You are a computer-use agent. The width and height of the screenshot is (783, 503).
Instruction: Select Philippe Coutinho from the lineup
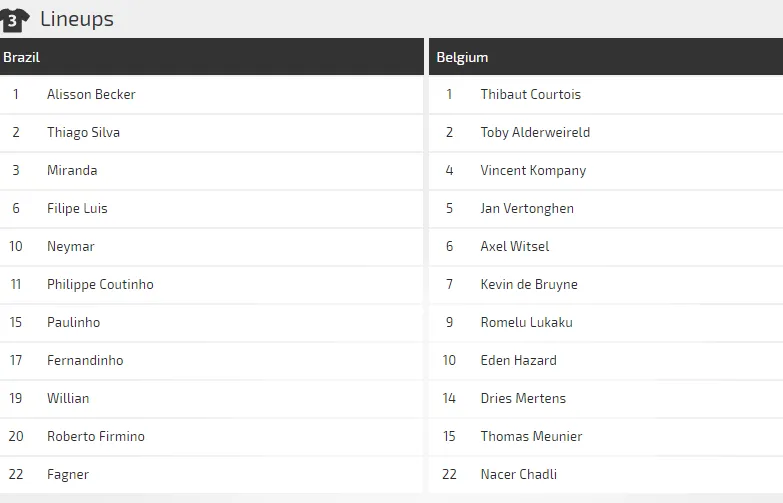pos(100,284)
